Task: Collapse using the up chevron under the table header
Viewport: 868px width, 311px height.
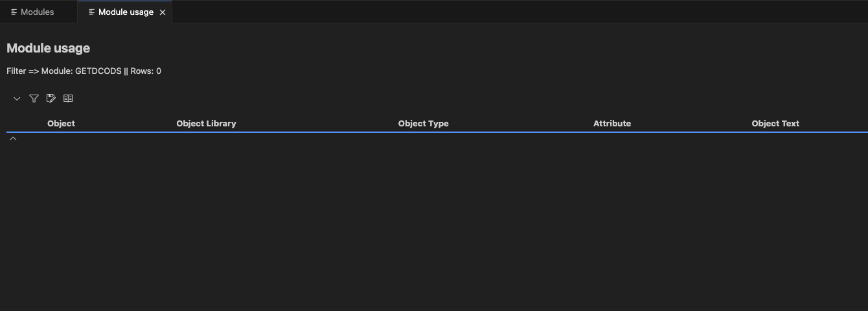Action: [x=13, y=139]
